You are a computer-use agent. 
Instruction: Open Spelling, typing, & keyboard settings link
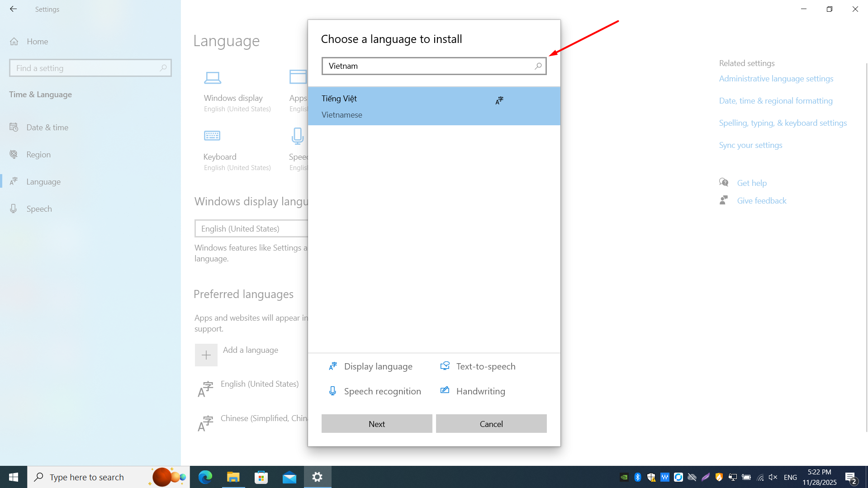pyautogui.click(x=783, y=123)
